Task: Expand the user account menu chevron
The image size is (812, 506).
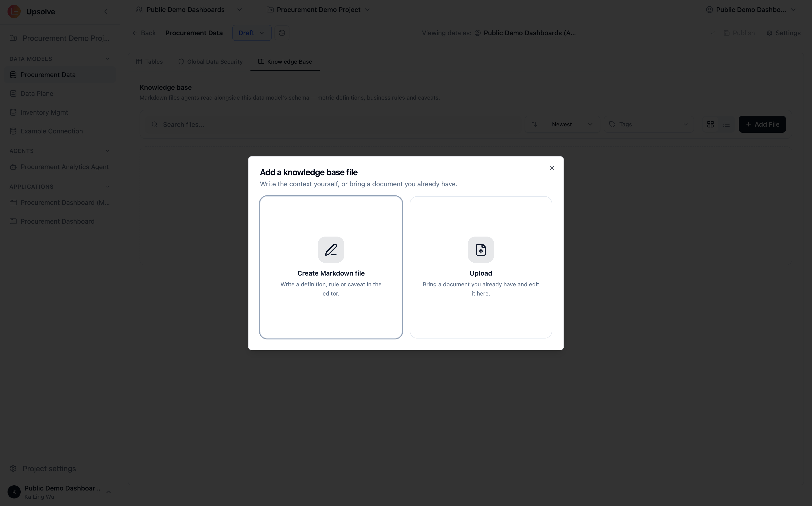Action: tap(109, 492)
